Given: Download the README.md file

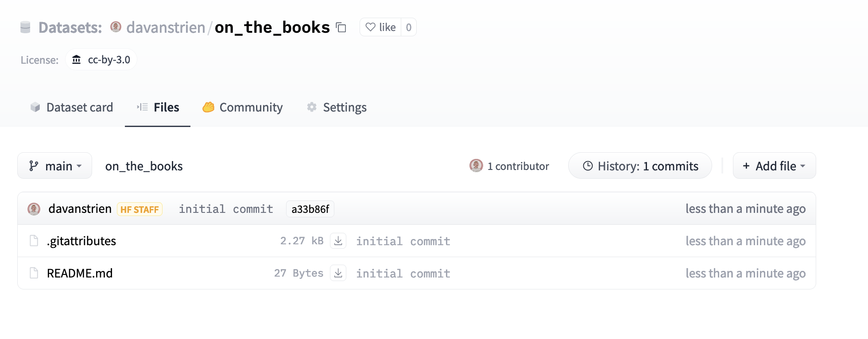Looking at the screenshot, I should click(338, 273).
